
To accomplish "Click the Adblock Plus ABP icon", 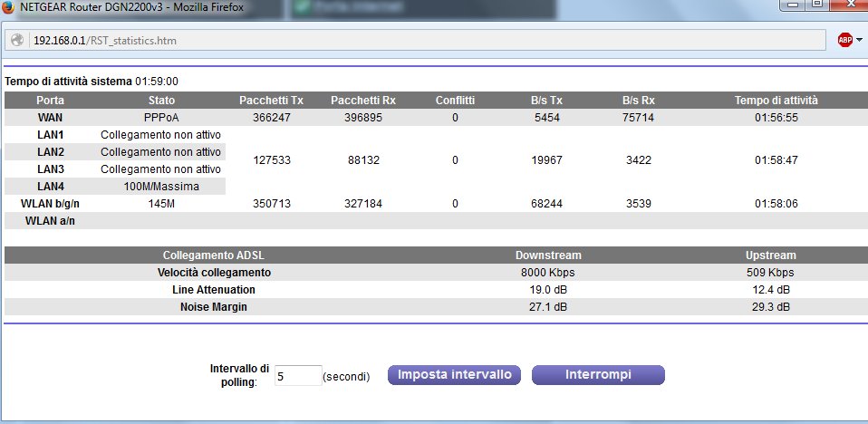I will (x=844, y=40).
